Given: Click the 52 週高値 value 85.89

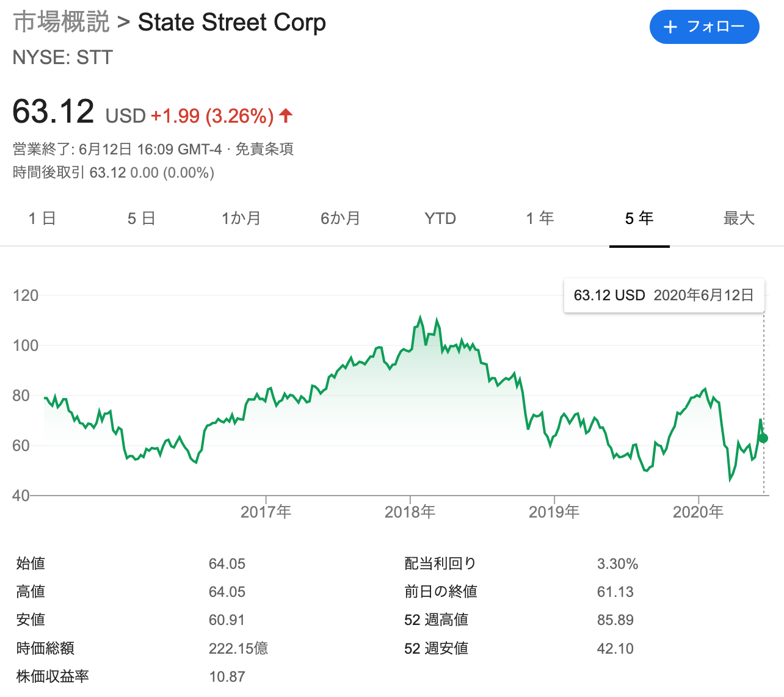Looking at the screenshot, I should (x=615, y=619).
